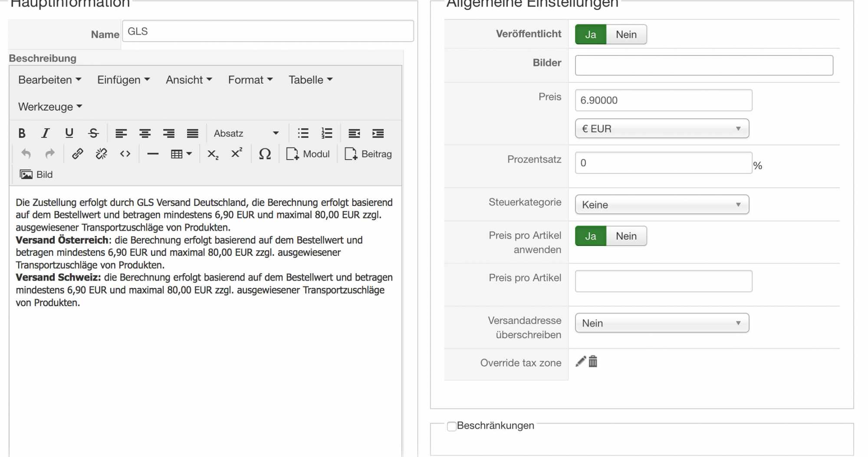
Task: Open the Einfügen menu
Action: point(123,80)
